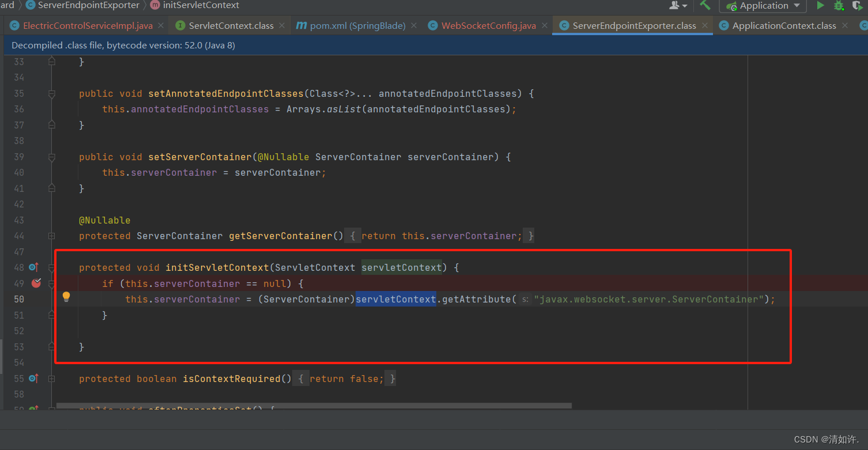868x450 pixels.
Task: Click the fold end marker on line 41
Action: point(52,188)
